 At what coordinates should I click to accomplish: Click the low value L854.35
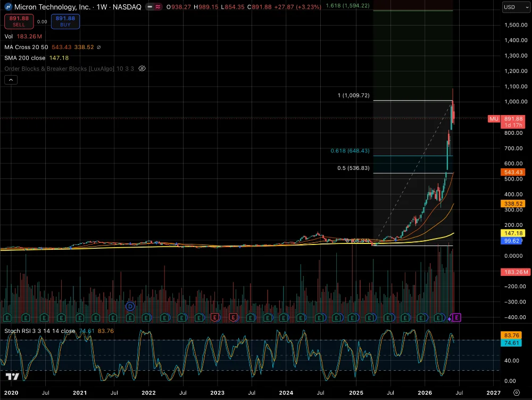point(232,7)
